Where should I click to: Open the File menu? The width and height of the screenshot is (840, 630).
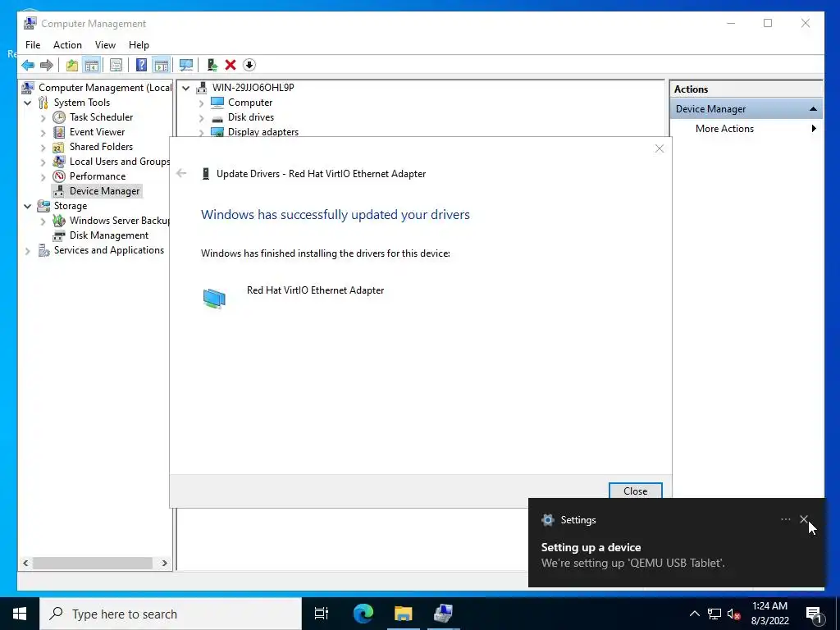point(33,45)
